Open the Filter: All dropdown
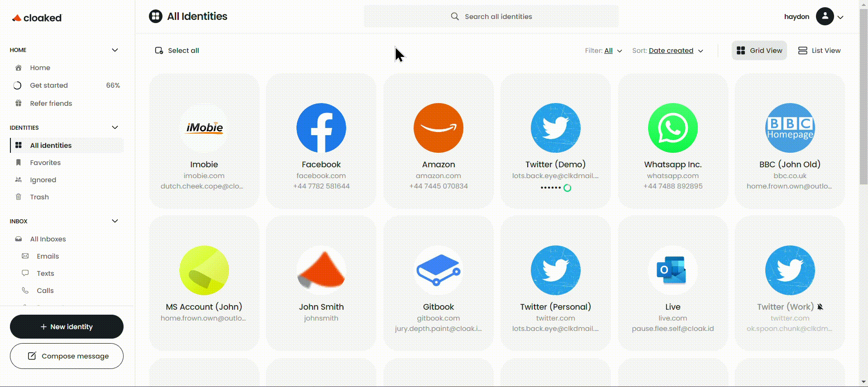Image resolution: width=868 pixels, height=387 pixels. click(x=603, y=51)
